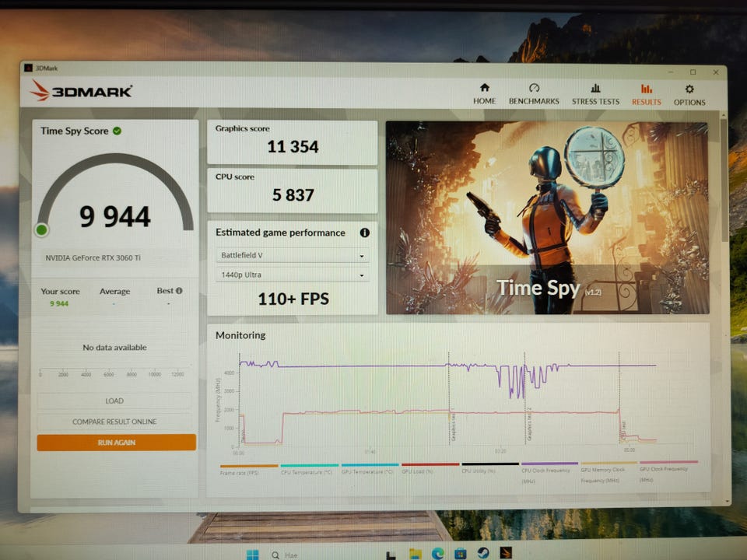
Task: Click the No data available text
Action: [114, 347]
